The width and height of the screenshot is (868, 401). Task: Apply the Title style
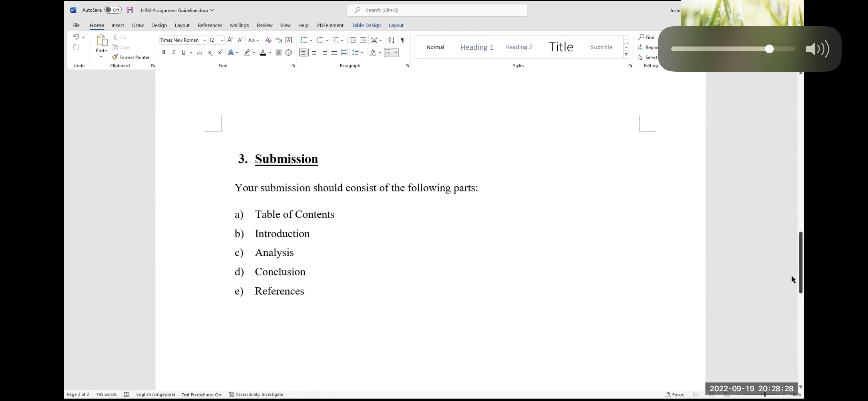pyautogui.click(x=561, y=47)
